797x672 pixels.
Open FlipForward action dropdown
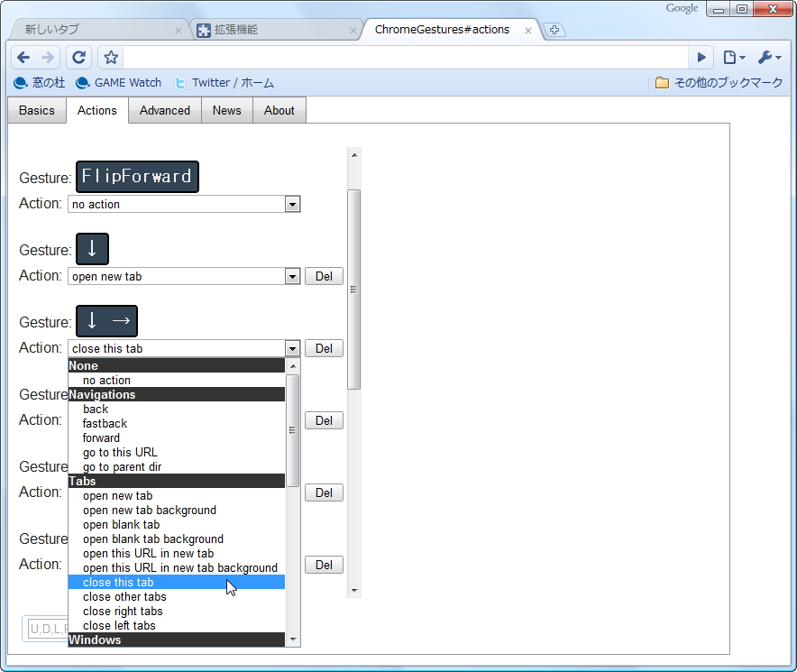[184, 204]
